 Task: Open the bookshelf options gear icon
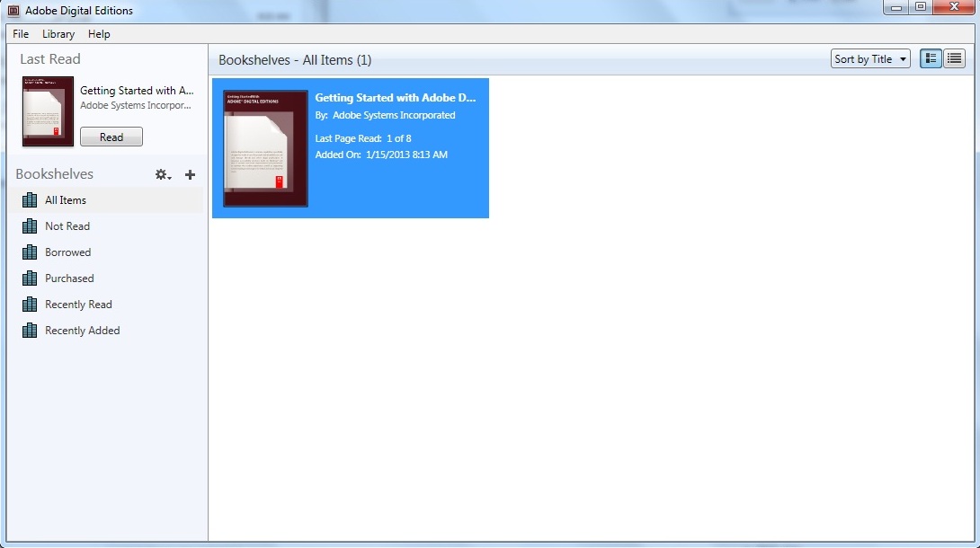coord(163,175)
